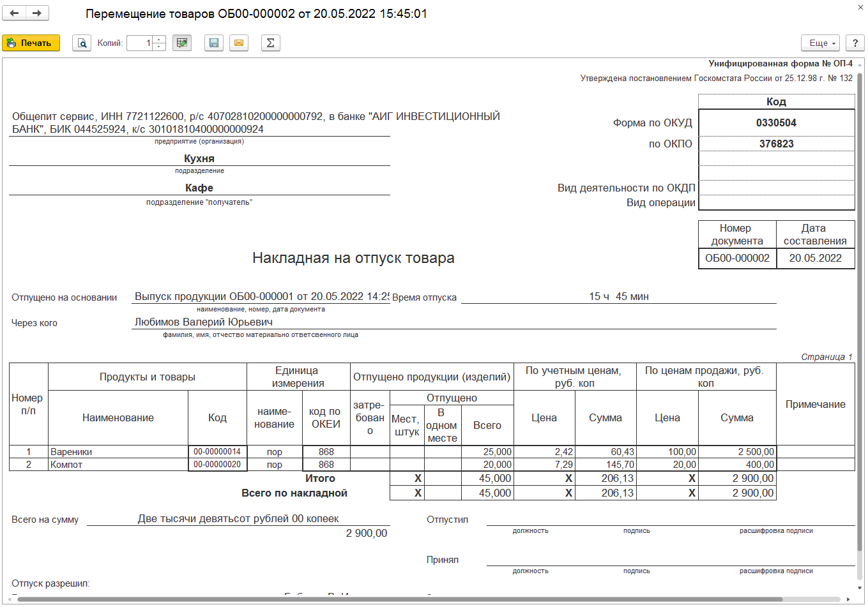Decrease copies count with down arrow

(x=160, y=47)
